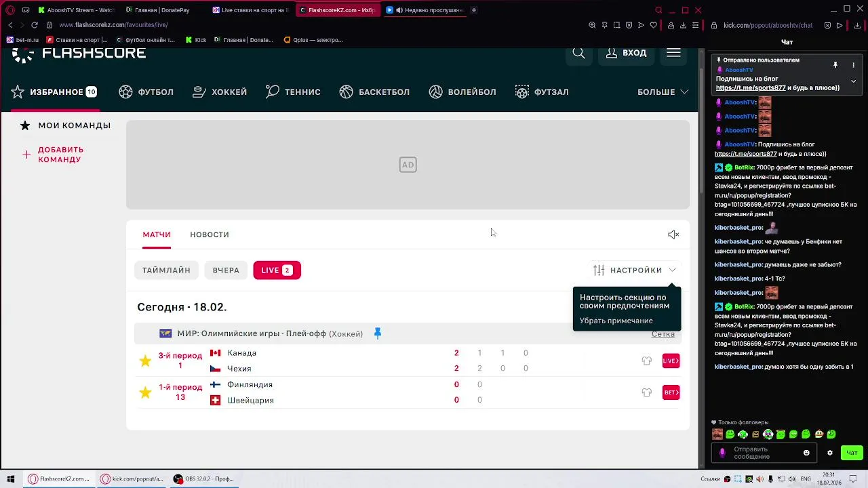Image resolution: width=868 pixels, height=488 pixels.
Task: Collapse pinned message in Kick chat
Action: 854,81
